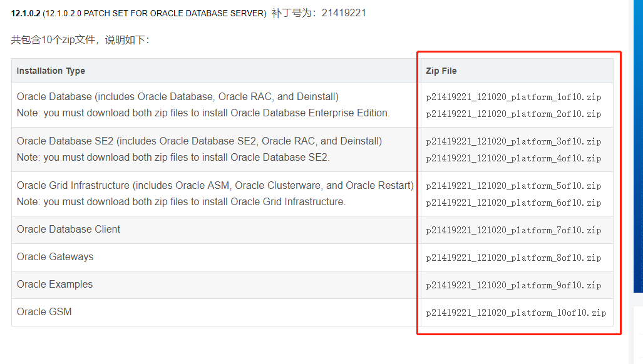
Task: Click the p21419221_121020_platform_8of10.zip file name
Action: (513, 258)
